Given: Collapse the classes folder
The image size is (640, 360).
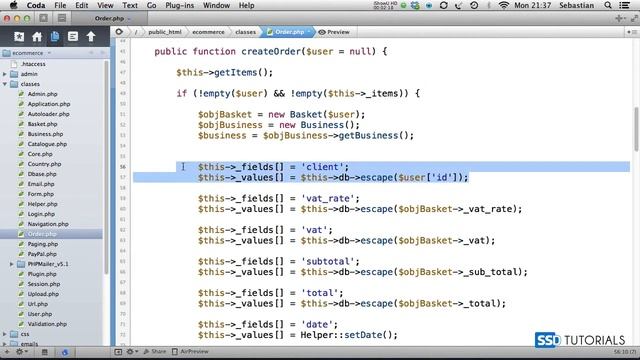Looking at the screenshot, I should tap(5, 84).
